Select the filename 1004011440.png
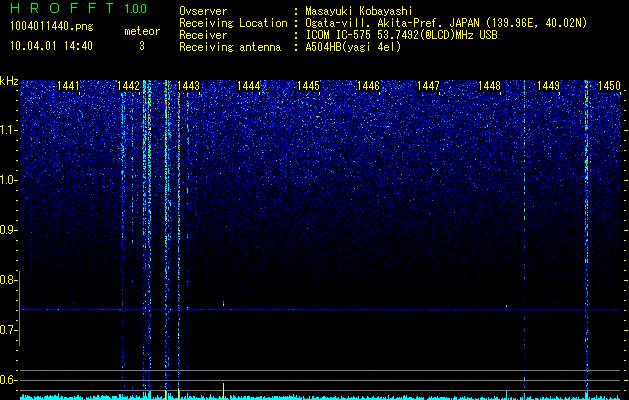This screenshot has height=400, width=629. pyautogui.click(x=52, y=27)
